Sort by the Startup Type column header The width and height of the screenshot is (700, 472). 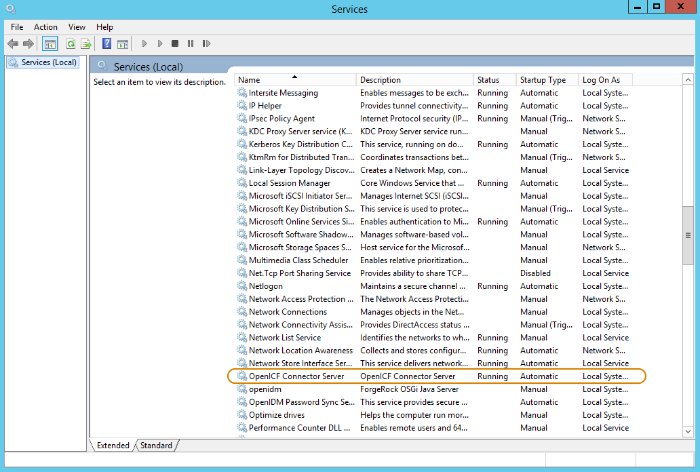coord(547,80)
